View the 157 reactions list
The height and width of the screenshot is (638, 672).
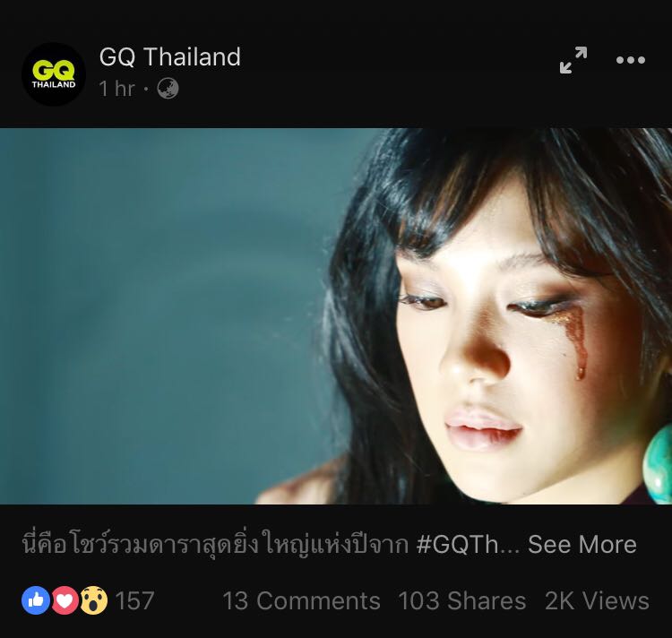click(134, 600)
